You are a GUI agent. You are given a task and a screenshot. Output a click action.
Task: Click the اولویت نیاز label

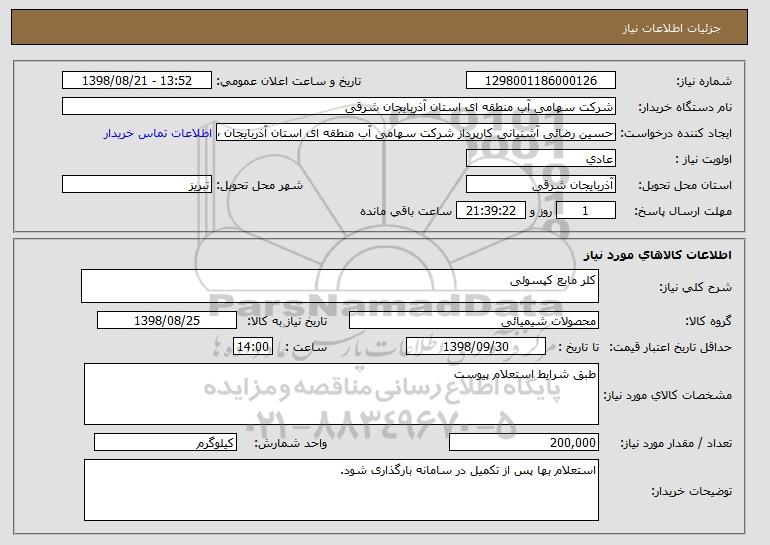703,159
